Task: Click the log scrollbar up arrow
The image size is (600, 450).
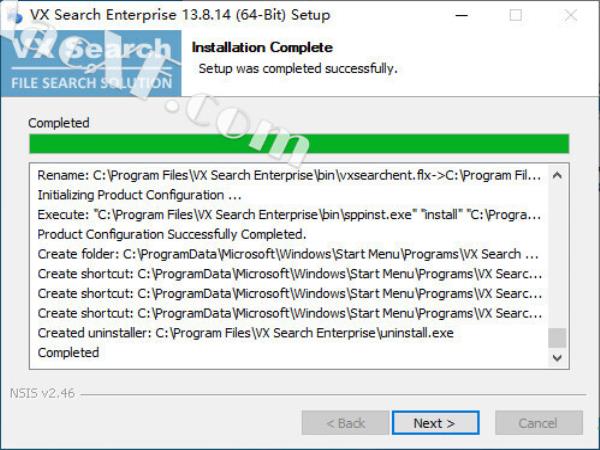Action: coord(557,175)
